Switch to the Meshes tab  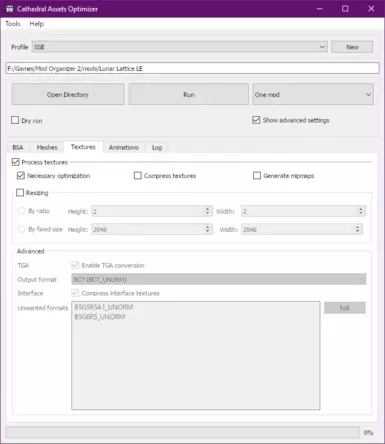pyautogui.click(x=47, y=147)
